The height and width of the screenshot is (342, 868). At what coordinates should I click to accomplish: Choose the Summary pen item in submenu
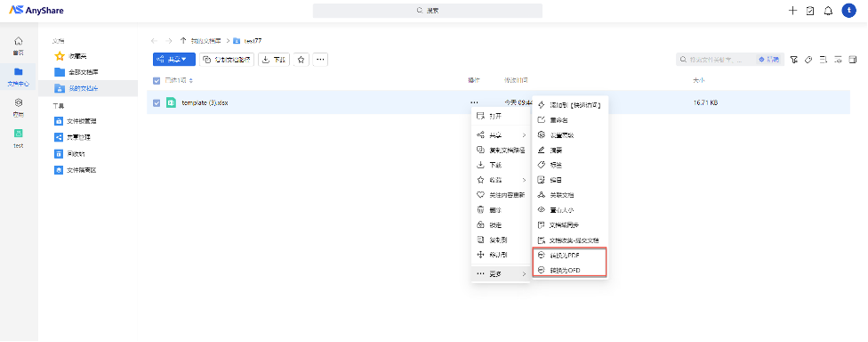(x=569, y=151)
